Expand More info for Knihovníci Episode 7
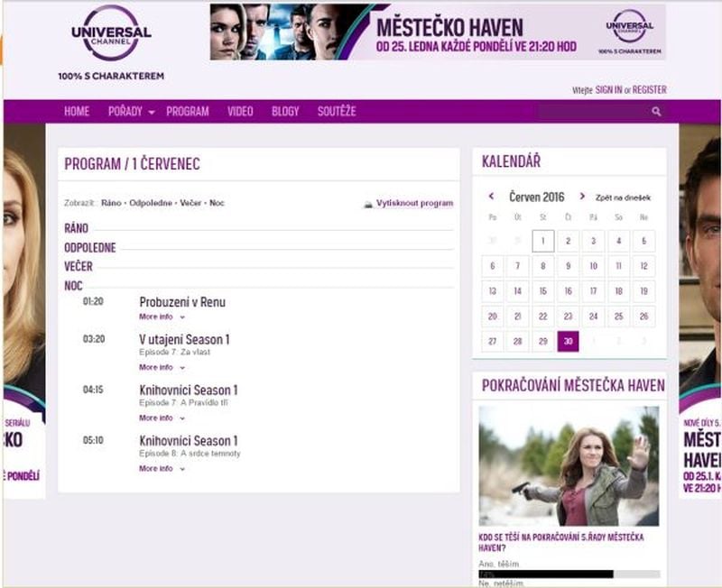722x588 pixels. [162, 418]
